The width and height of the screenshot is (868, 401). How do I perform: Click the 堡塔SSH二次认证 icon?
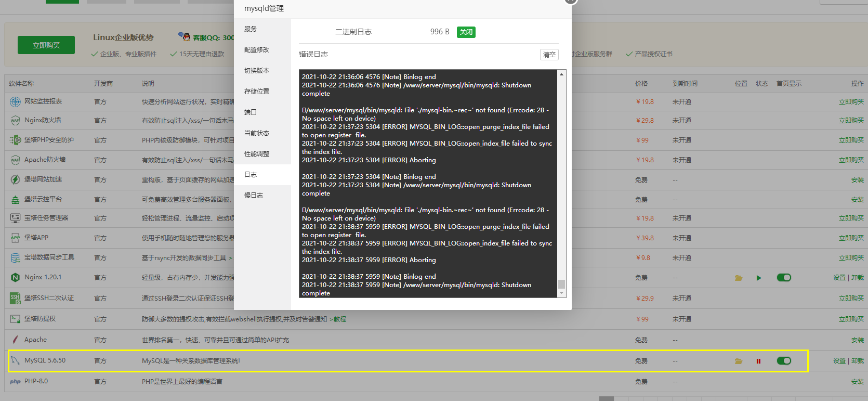[x=15, y=298]
